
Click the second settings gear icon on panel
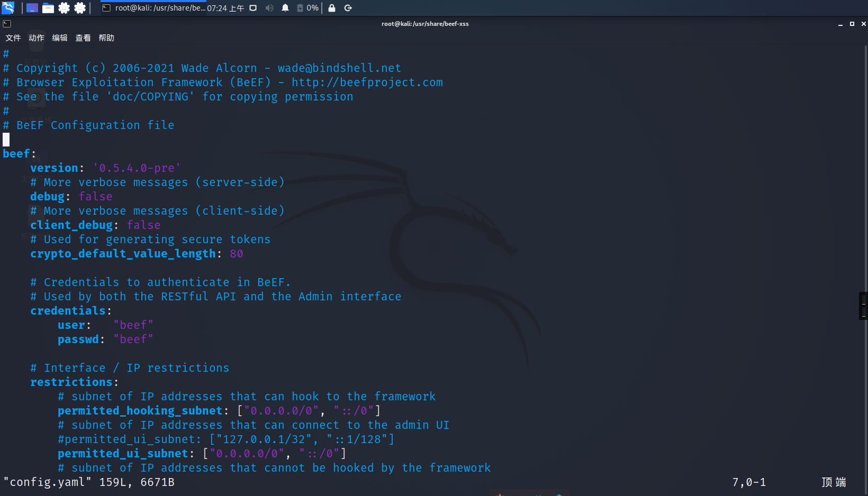[x=80, y=8]
